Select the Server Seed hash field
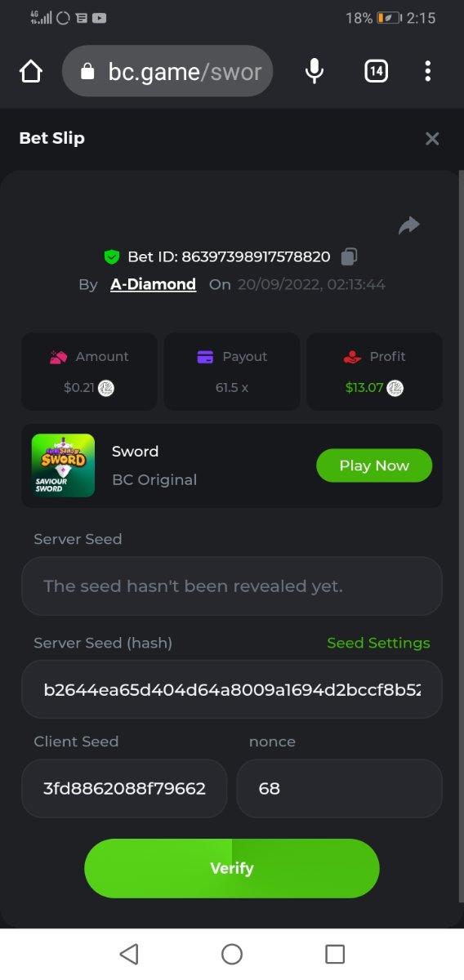This screenshot has height=980, width=464. point(232,690)
